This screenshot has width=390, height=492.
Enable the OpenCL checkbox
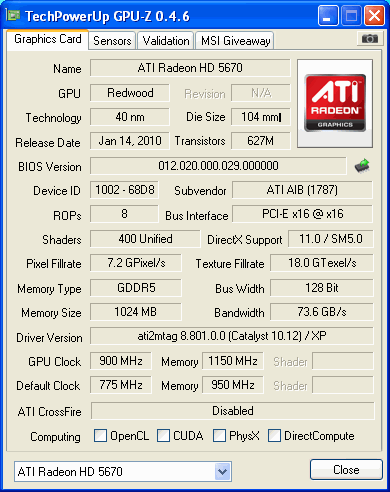(100, 436)
